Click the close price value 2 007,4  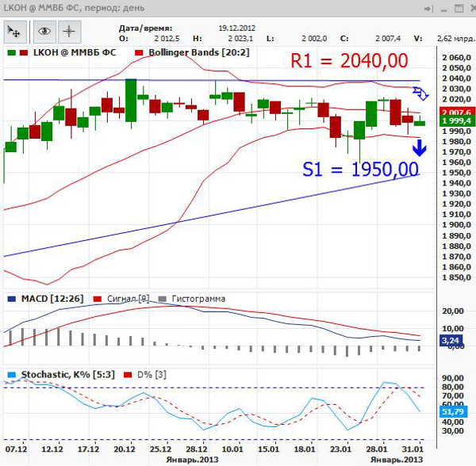[388, 39]
